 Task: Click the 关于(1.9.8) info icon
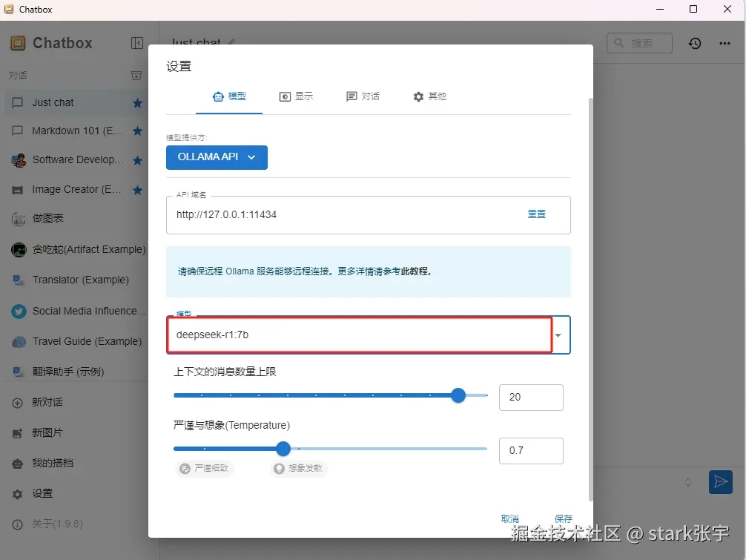17,525
